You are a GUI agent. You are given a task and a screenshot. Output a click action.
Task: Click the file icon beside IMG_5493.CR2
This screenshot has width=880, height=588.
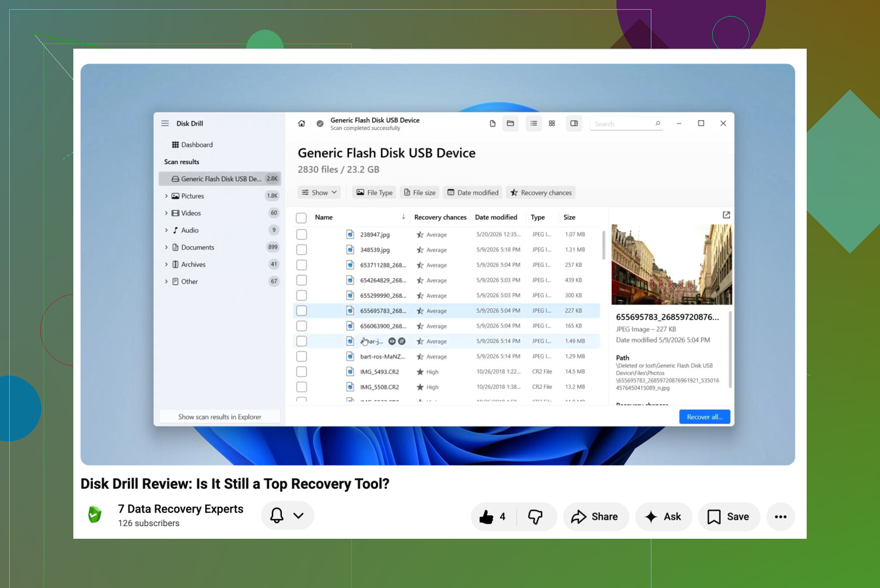(x=349, y=372)
